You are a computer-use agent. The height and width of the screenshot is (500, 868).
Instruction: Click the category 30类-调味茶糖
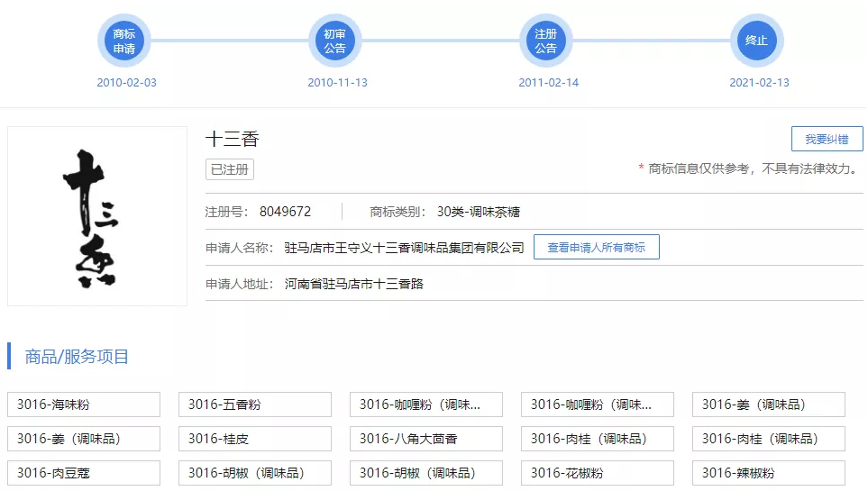[479, 212]
